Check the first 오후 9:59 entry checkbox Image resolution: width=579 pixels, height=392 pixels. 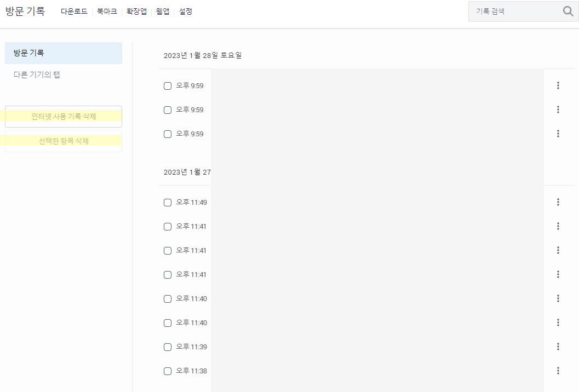coord(168,86)
